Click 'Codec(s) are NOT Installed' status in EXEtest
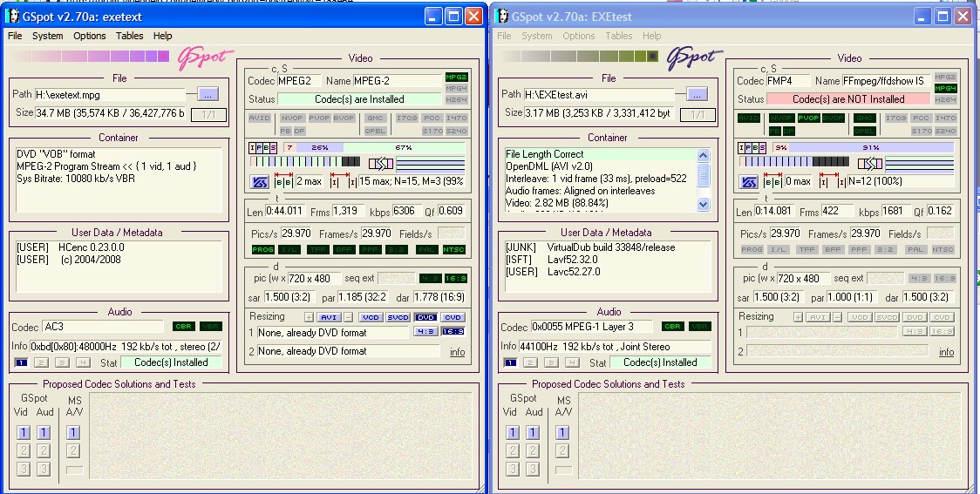Screen dimensions: 980x494 [x=848, y=99]
